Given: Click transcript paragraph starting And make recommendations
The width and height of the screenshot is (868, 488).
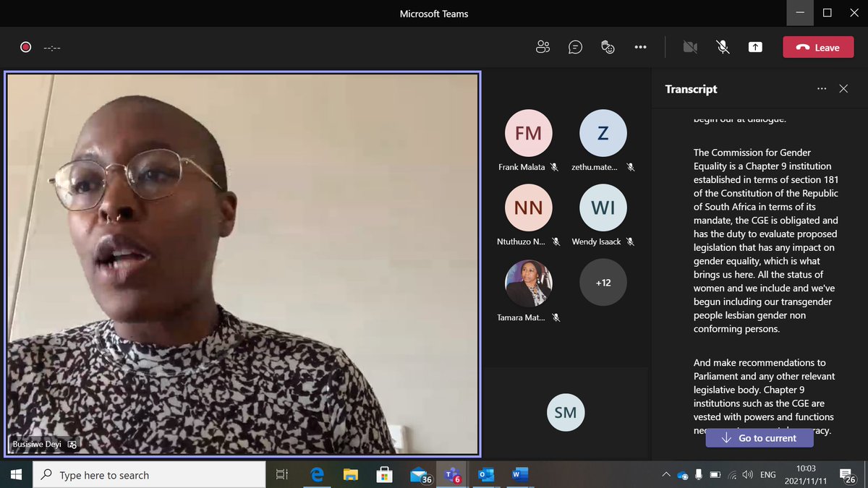Looking at the screenshot, I should point(766,396).
